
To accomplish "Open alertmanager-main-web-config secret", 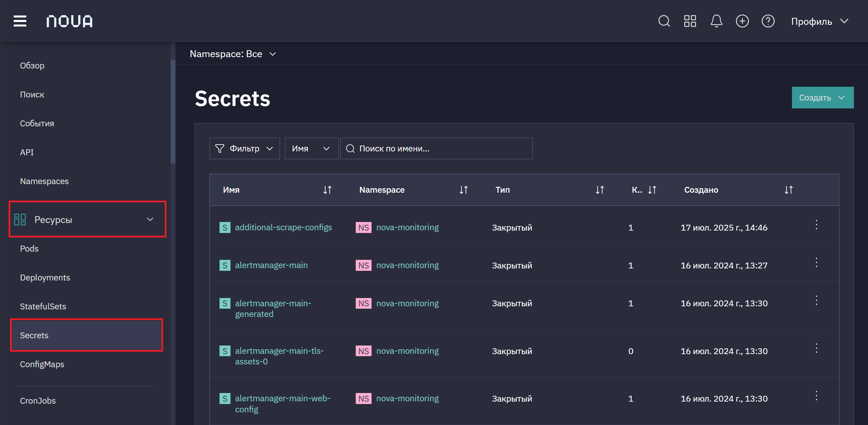I will pyautogui.click(x=283, y=404).
